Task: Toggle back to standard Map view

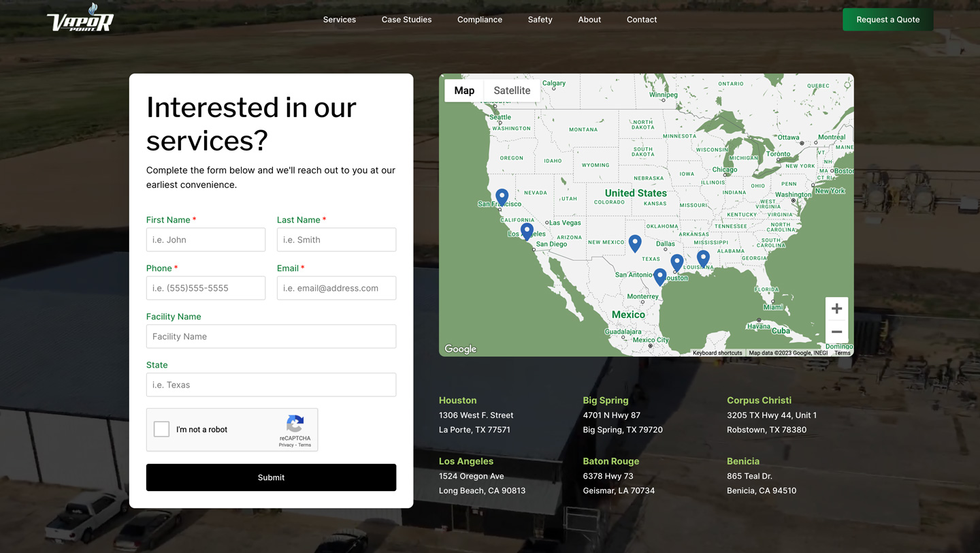Action: (x=463, y=90)
